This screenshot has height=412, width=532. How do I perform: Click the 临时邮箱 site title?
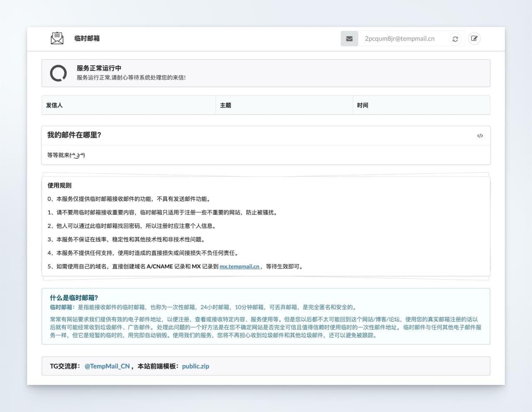tap(87, 38)
